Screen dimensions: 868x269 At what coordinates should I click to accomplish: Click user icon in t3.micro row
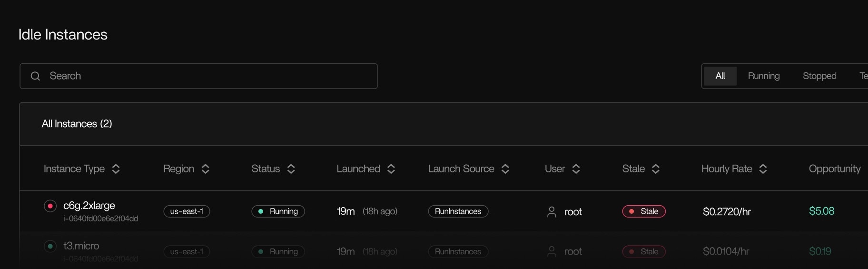(x=552, y=251)
